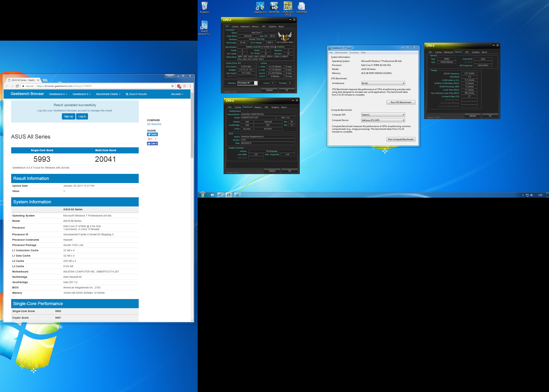Open the first HWiNFO64 desktop shortcut next to Geekbench 4

coord(274,8)
